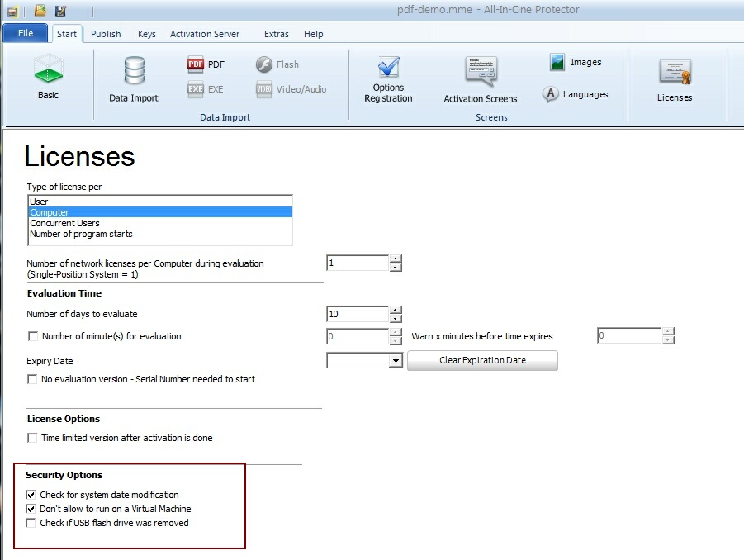The image size is (744, 560).
Task: Click the Licenses certificate icon
Action: (675, 73)
